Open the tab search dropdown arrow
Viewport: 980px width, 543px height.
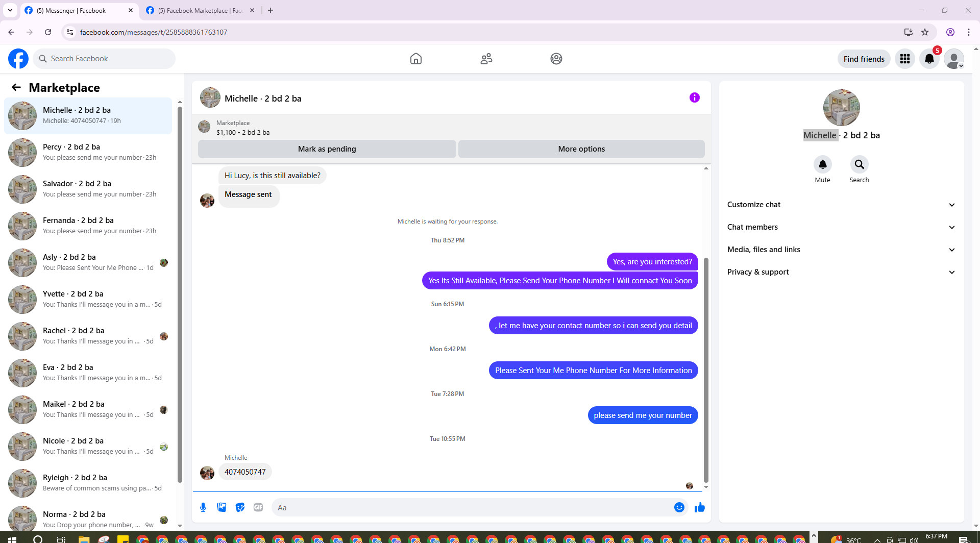pyautogui.click(x=10, y=10)
